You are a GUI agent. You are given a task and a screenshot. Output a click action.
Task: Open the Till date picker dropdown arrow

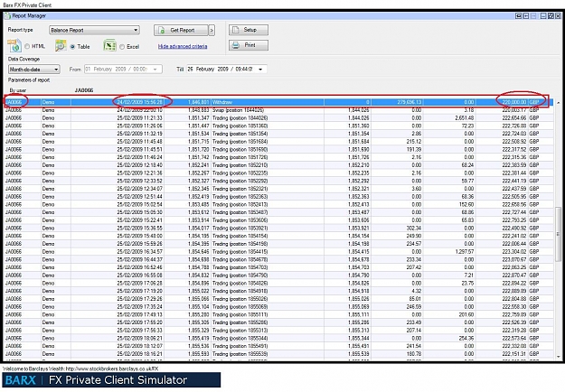click(260, 70)
